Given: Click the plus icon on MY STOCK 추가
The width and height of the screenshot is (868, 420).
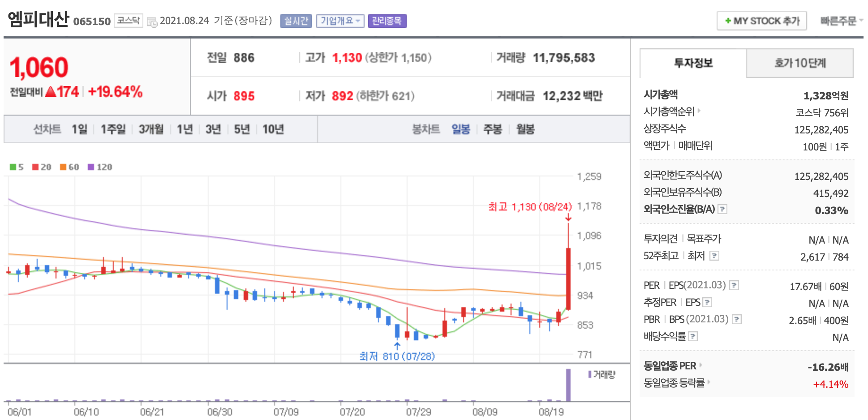Looking at the screenshot, I should click(x=728, y=21).
